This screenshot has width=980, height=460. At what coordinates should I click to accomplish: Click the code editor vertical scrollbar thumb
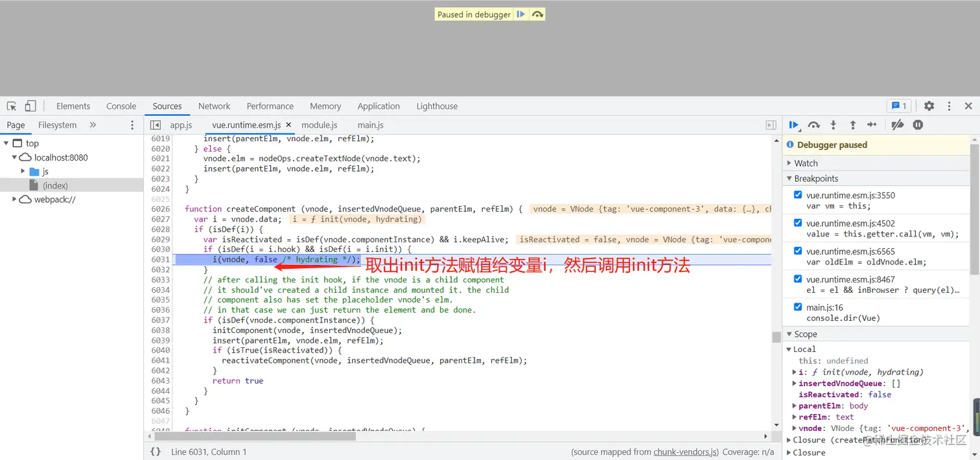(x=776, y=337)
